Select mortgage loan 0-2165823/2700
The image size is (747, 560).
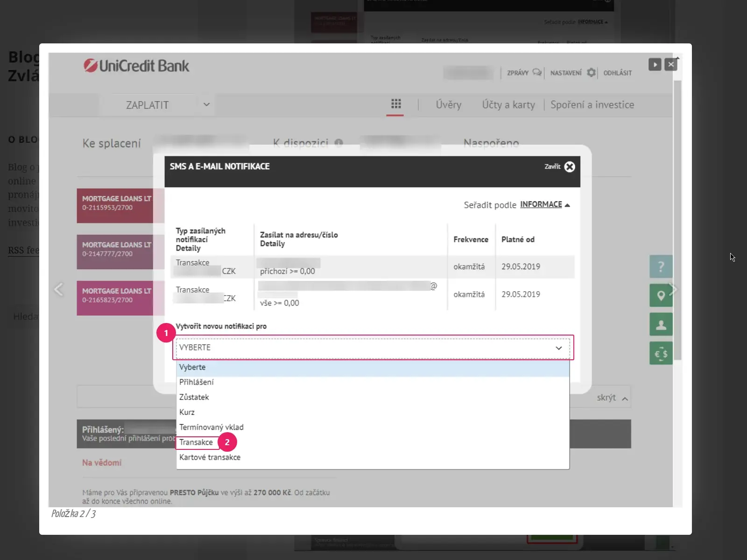click(x=120, y=298)
